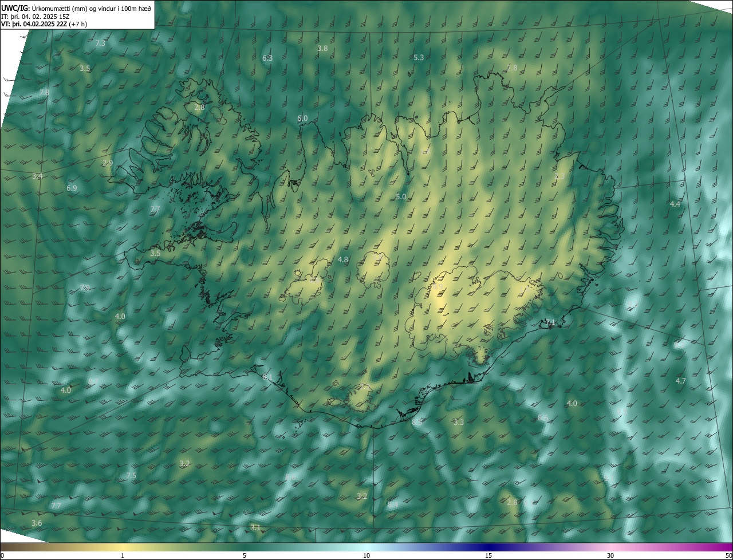Screen dimensions: 733x560
Task: Click the 4.4 value label
Action: pyautogui.click(x=675, y=204)
